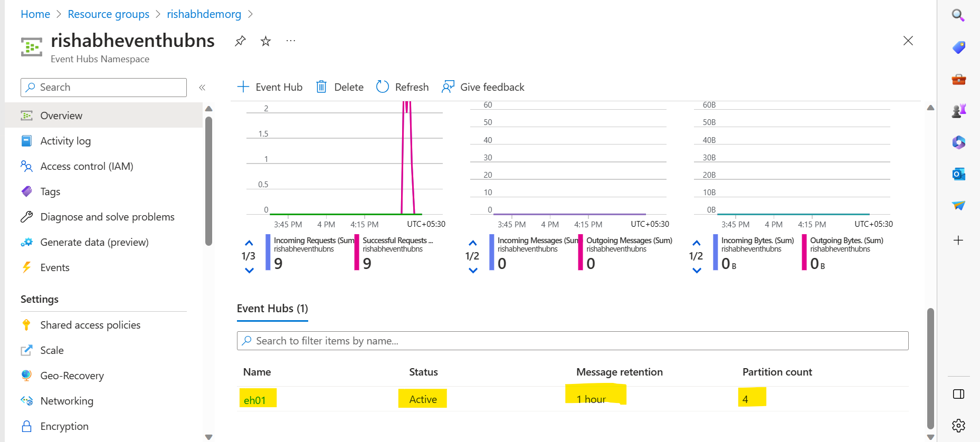Image resolution: width=980 pixels, height=442 pixels.
Task: Go to rishabhdemorg breadcrumb
Action: [x=204, y=14]
